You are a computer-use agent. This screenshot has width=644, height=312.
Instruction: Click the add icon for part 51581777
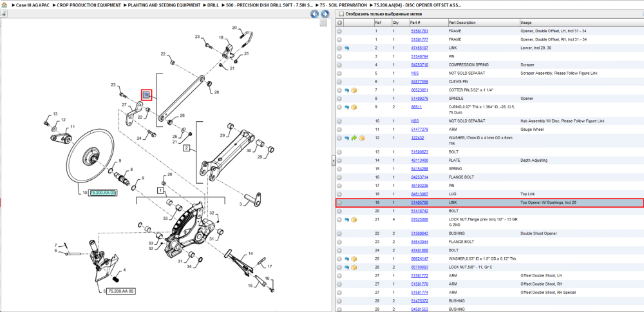(x=339, y=39)
